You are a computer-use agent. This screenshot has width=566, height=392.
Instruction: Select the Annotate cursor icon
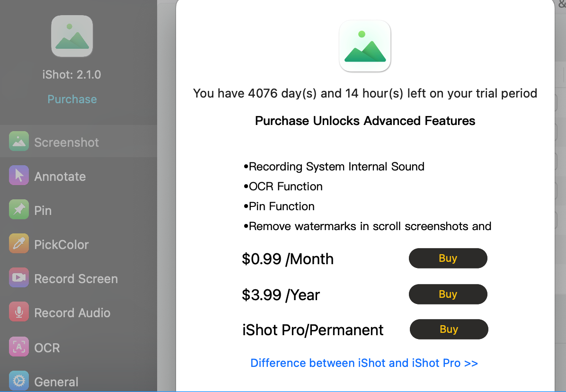coord(19,176)
